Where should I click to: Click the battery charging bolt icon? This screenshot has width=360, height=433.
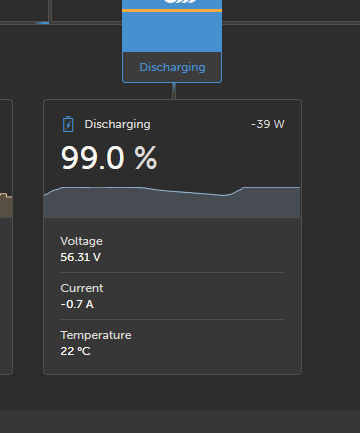click(68, 124)
